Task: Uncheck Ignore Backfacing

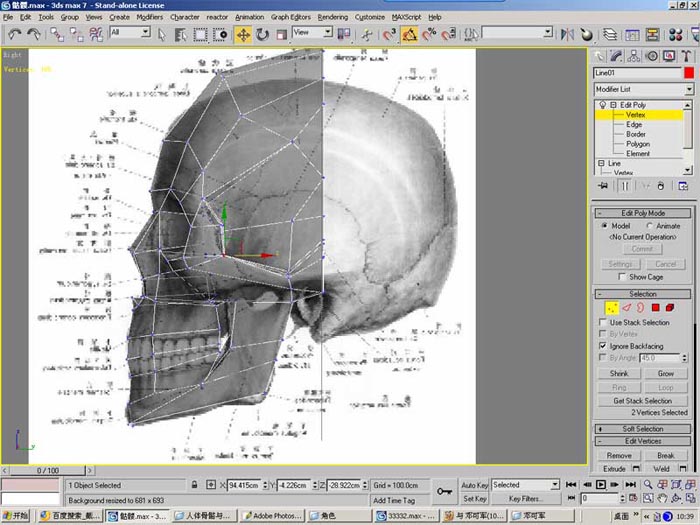Action: 603,346
